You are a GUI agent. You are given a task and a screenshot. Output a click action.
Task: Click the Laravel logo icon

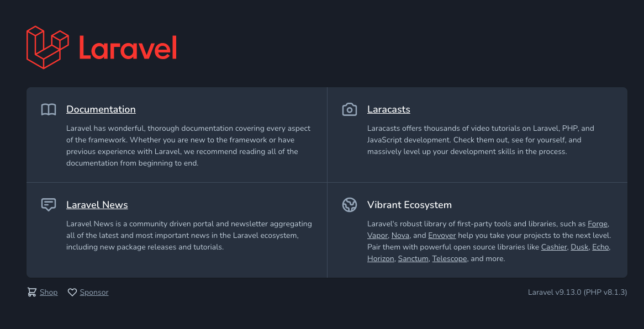(x=47, y=47)
